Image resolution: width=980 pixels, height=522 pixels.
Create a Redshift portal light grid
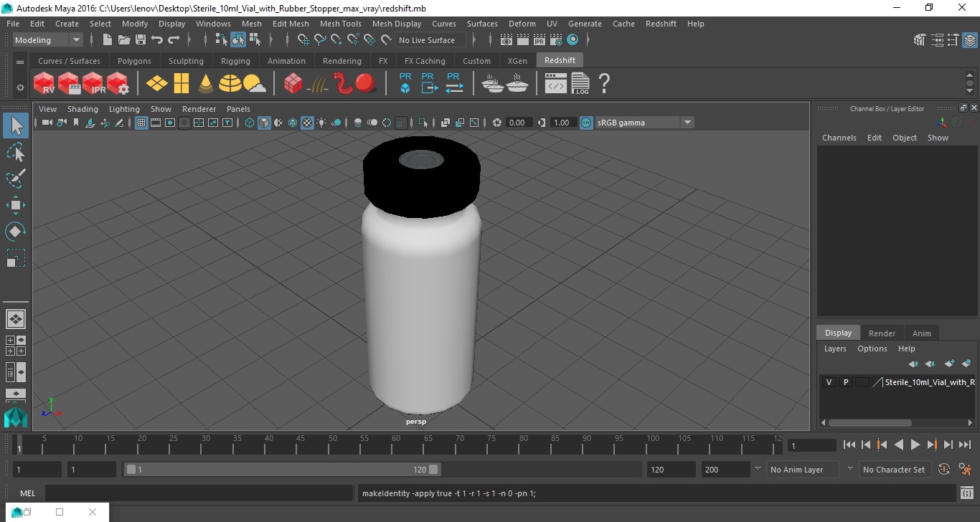(182, 84)
